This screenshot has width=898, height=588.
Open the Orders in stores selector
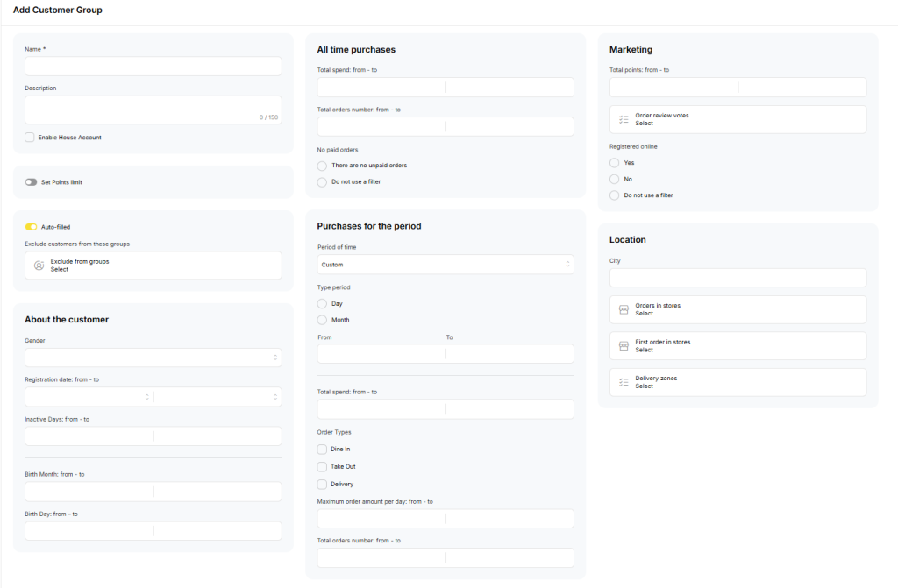[x=738, y=309]
